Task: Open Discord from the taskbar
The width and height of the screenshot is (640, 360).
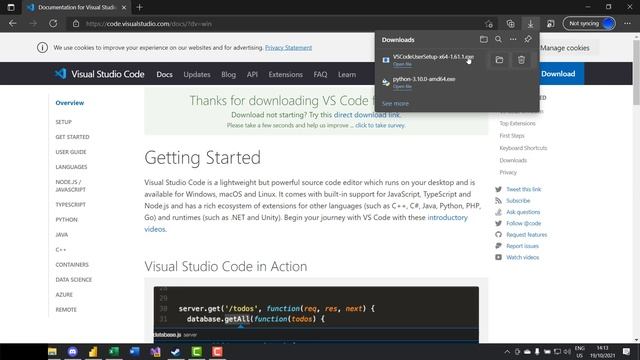Action: 73,351
